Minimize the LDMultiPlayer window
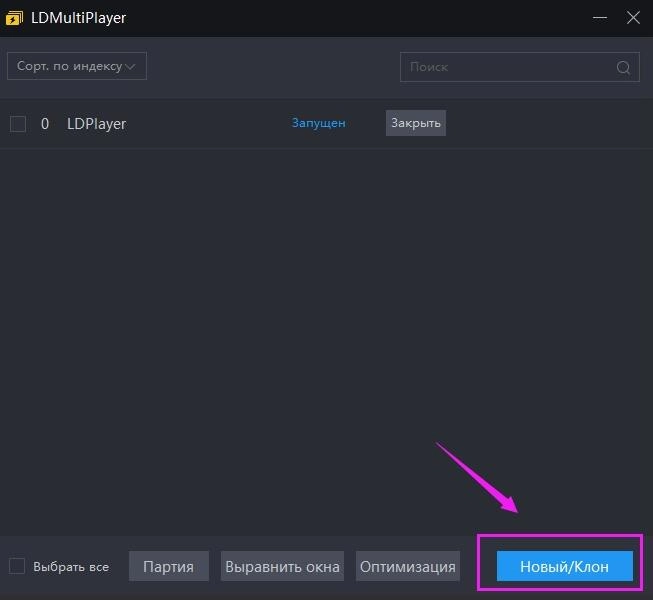Image resolution: width=653 pixels, height=600 pixels. coord(599,18)
